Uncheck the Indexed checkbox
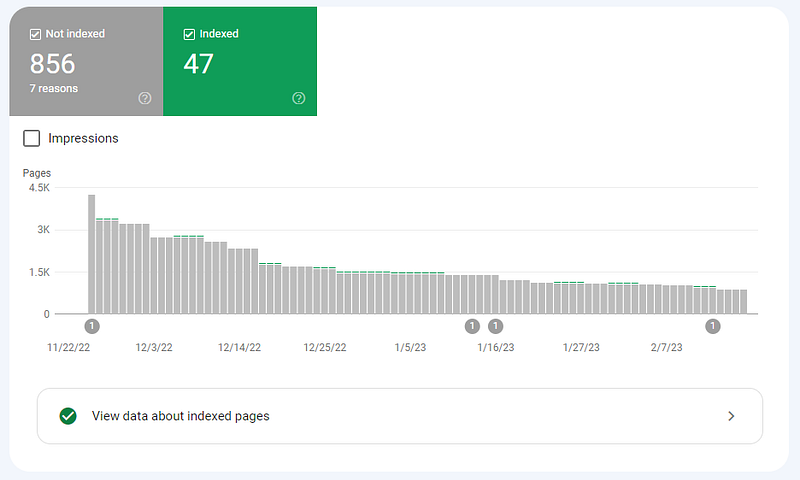This screenshot has height=480, width=800. [x=189, y=34]
